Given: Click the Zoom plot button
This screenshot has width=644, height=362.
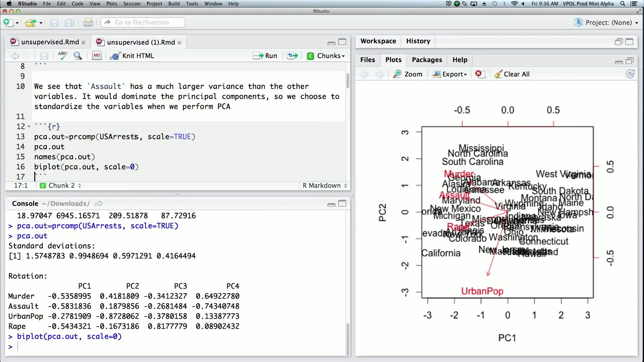Looking at the screenshot, I should pyautogui.click(x=408, y=74).
